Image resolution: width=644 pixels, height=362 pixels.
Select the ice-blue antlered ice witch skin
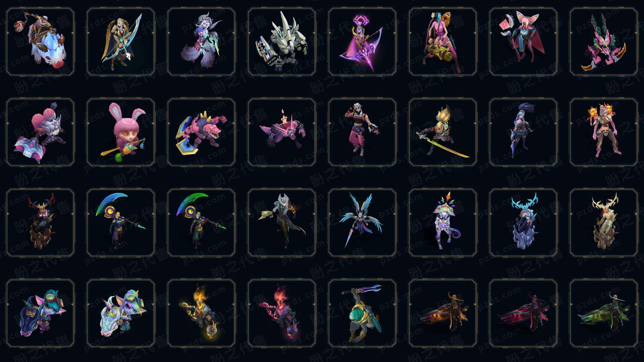pos(523,223)
